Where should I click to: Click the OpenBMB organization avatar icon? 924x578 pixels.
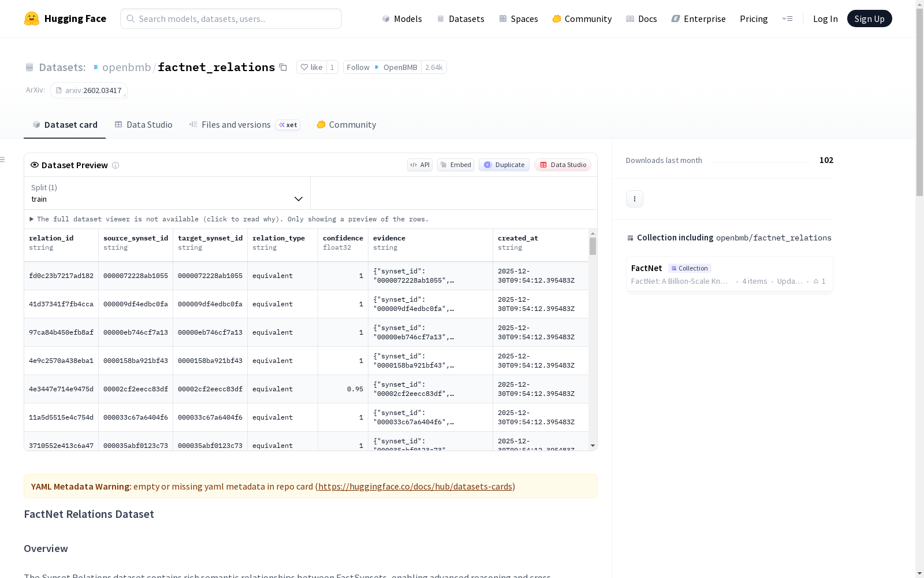pyautogui.click(x=377, y=67)
